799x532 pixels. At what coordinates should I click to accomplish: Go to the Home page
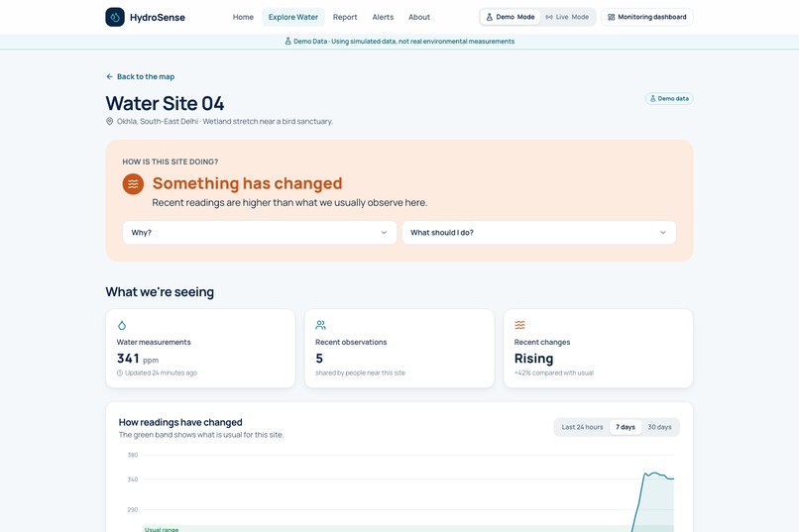(243, 17)
